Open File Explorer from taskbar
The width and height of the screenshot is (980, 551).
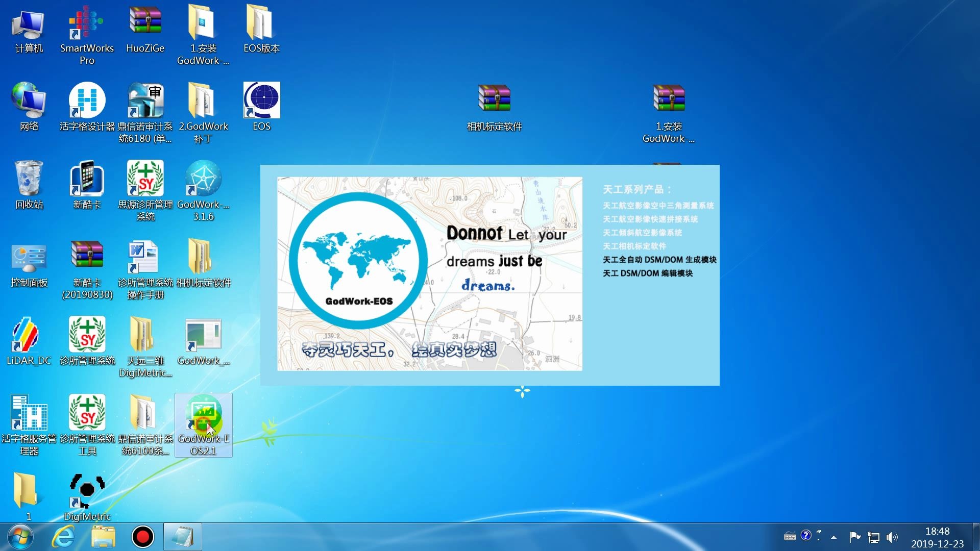[x=103, y=537]
